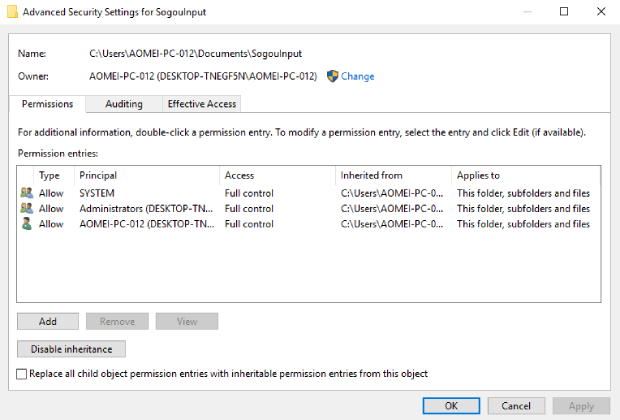Click the Access column header

277,175
